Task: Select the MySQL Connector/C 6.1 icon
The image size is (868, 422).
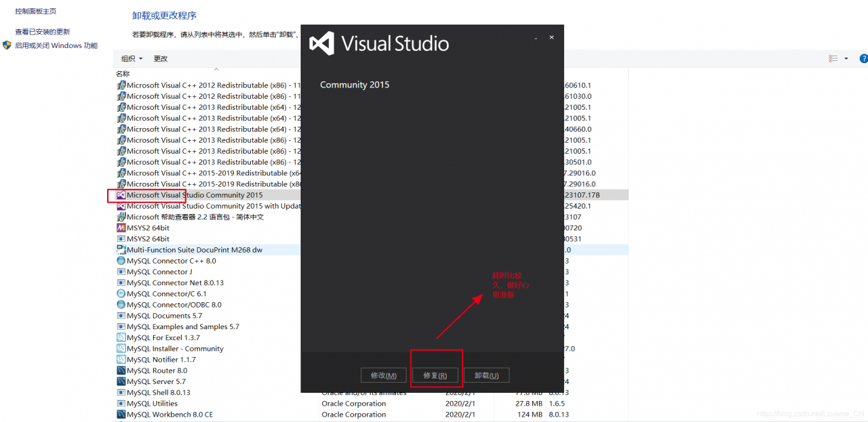Action: pos(121,294)
